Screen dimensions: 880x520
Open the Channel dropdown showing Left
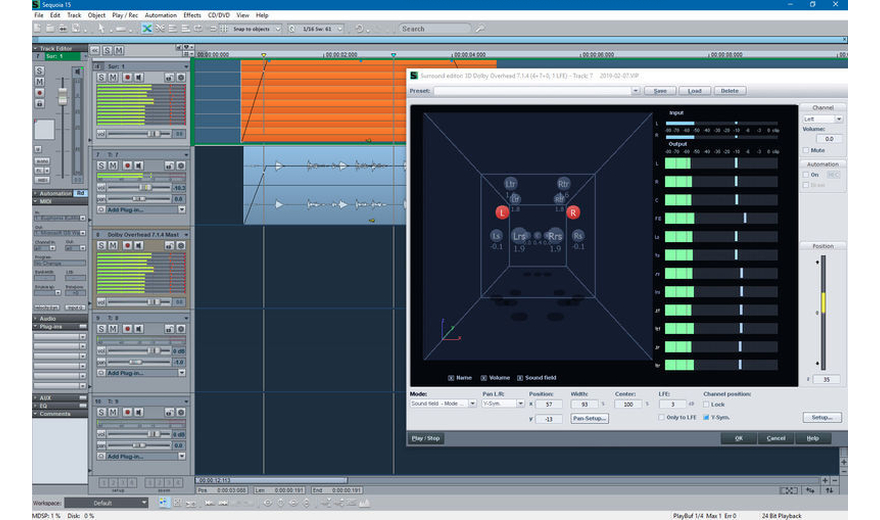(x=822, y=118)
